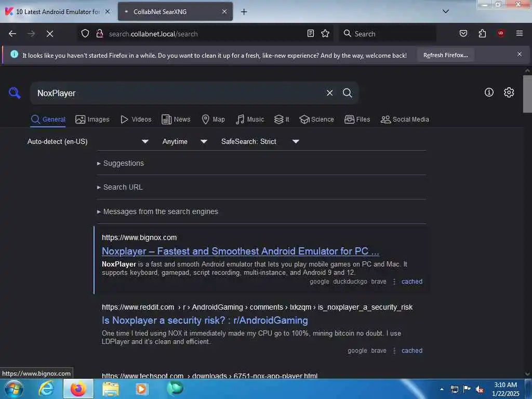The width and height of the screenshot is (532, 399).
Task: Open a new browser tab
Action: (x=244, y=12)
